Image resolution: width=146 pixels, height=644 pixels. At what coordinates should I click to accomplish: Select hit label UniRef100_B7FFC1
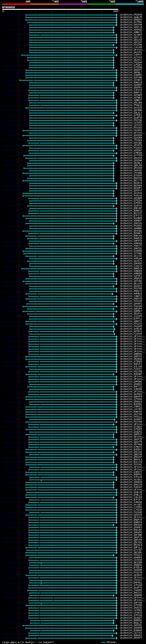click(131, 319)
